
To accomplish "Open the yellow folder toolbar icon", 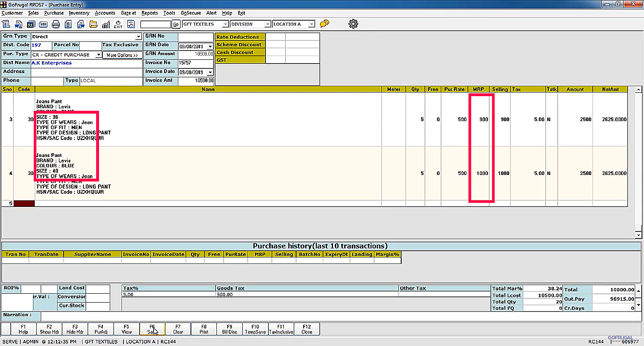I will [93, 24].
